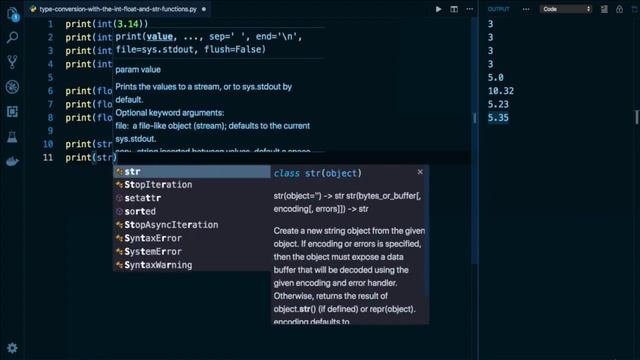Open the OUTPUT panel tab
The image size is (640, 360).
pyautogui.click(x=498, y=9)
